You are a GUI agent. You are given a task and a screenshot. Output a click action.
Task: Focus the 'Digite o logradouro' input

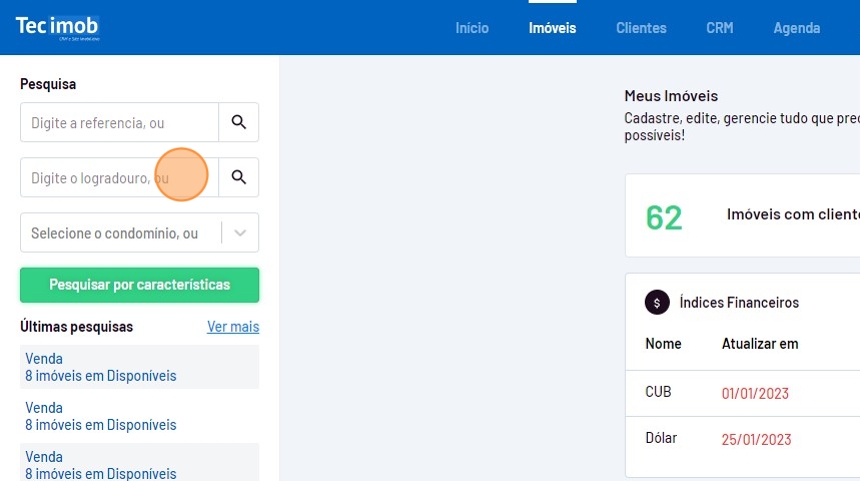tap(120, 177)
